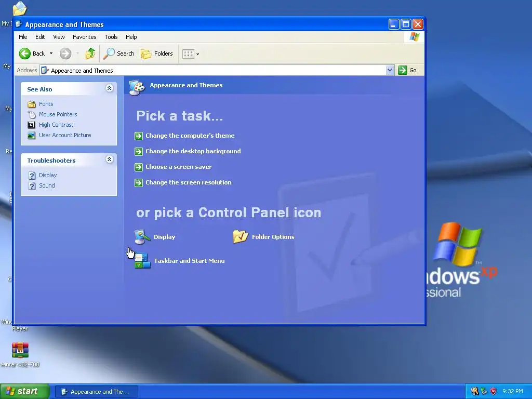Open the View menu

tap(59, 37)
